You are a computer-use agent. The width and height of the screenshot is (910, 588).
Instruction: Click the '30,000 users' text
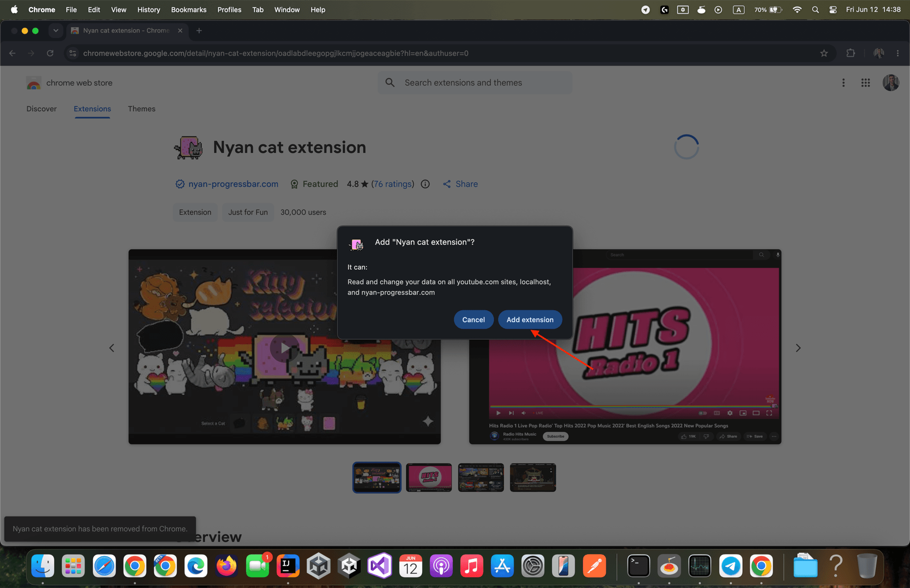[303, 212]
